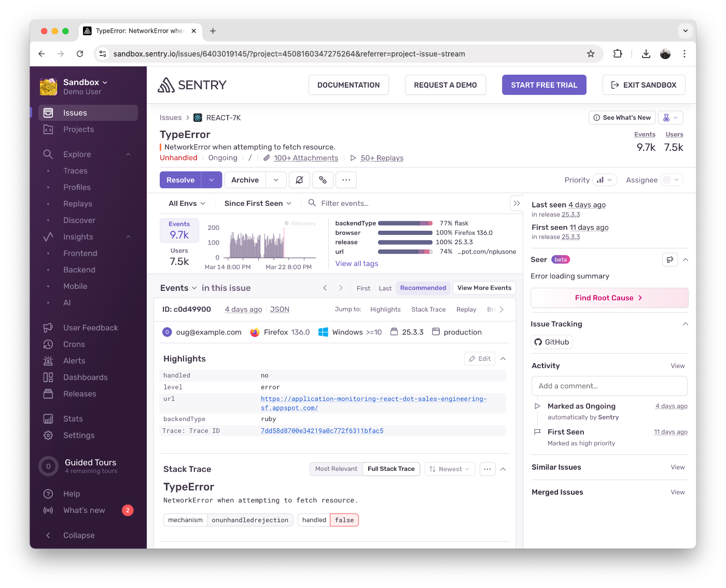Viewport: 726px width, 588px height.
Task: Open Crons page
Action: coord(88,344)
